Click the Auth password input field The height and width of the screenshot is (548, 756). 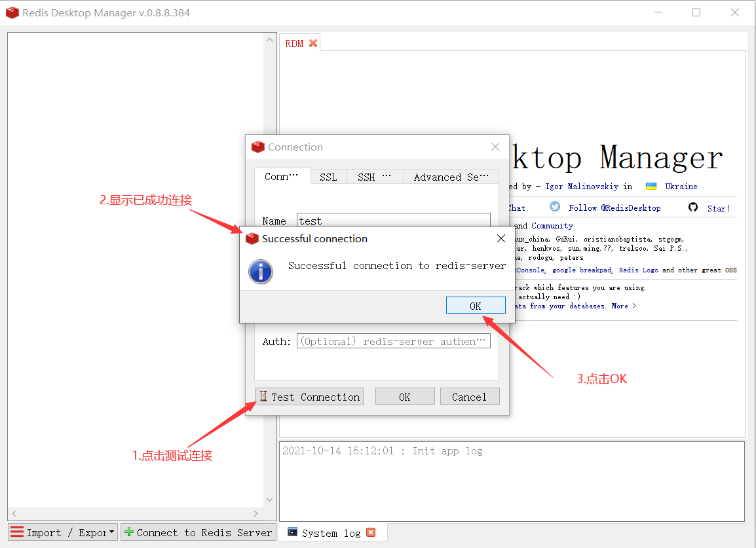coord(394,340)
